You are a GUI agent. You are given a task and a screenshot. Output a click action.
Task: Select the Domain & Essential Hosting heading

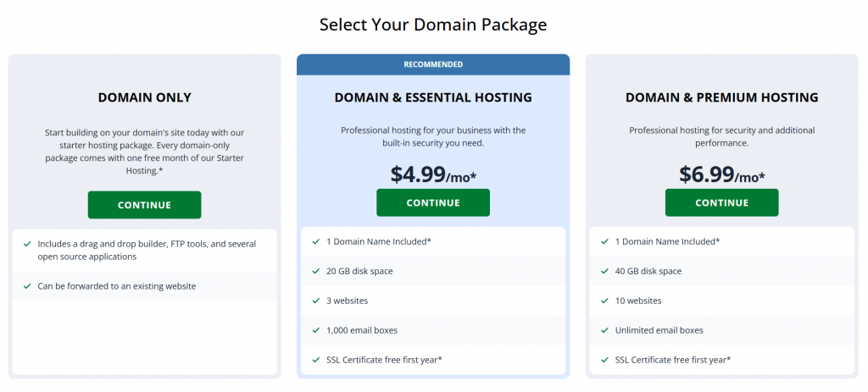(433, 97)
